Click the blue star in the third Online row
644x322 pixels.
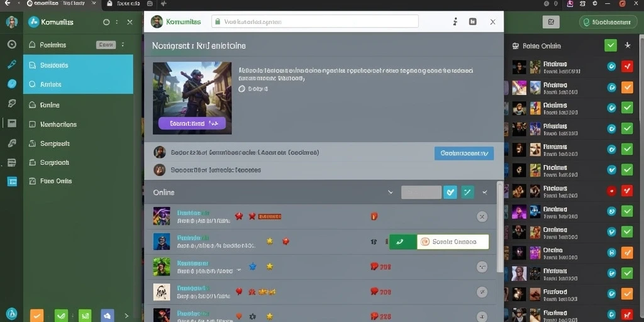tap(253, 267)
